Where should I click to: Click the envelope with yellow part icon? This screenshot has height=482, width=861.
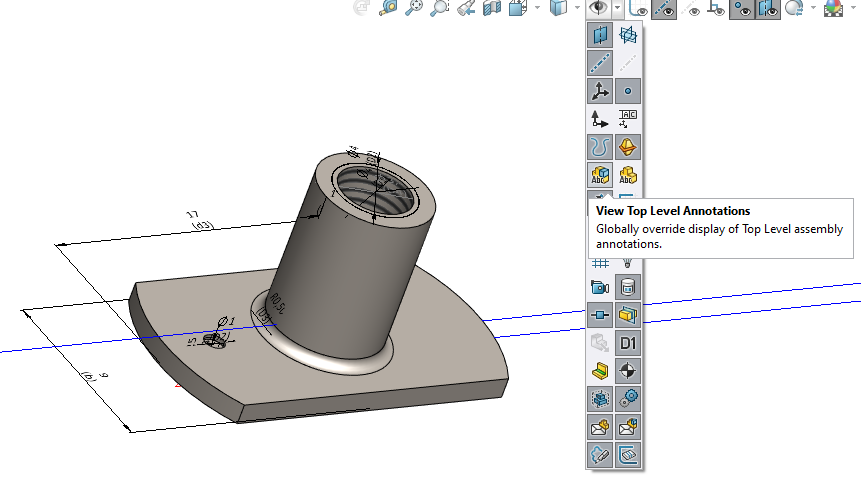tap(600, 427)
